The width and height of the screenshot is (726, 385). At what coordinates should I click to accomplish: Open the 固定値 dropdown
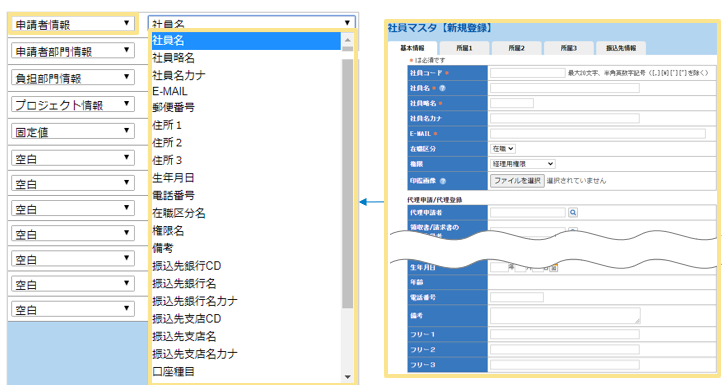[x=73, y=131]
